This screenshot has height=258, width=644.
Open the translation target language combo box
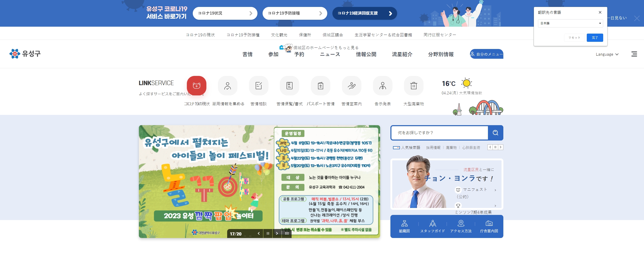(x=570, y=23)
